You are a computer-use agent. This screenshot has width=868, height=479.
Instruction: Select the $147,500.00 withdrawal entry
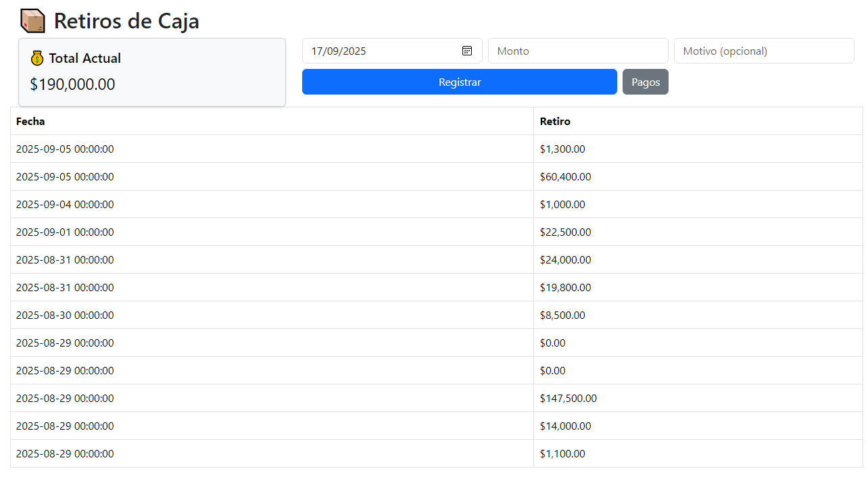click(x=568, y=399)
